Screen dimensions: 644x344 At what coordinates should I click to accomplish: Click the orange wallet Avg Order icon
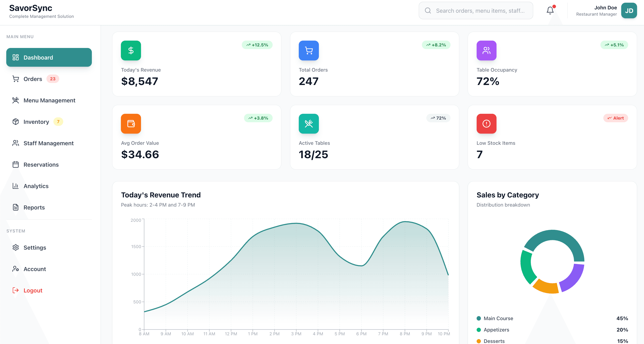(x=131, y=124)
